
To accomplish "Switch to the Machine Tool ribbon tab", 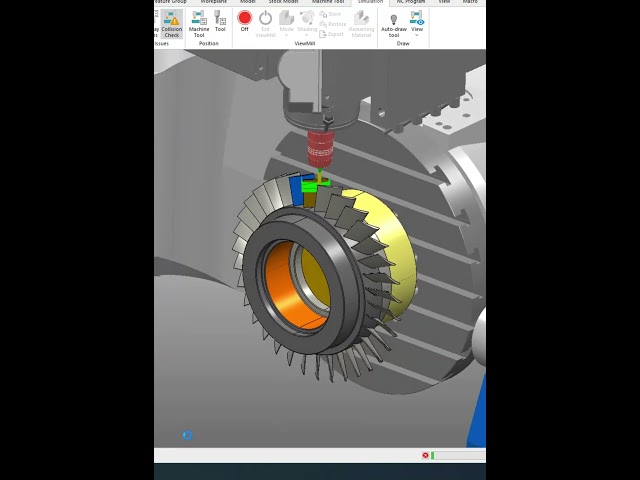I will tap(328, 2).
